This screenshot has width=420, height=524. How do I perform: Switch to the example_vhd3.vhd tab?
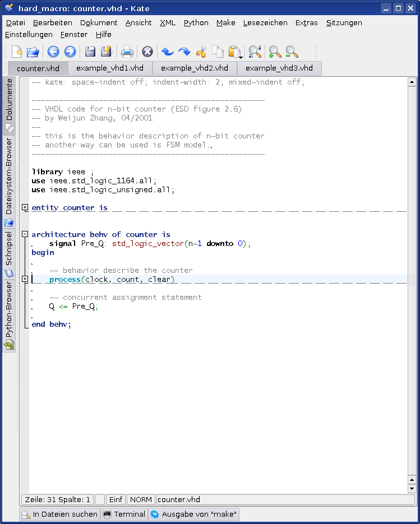point(279,68)
